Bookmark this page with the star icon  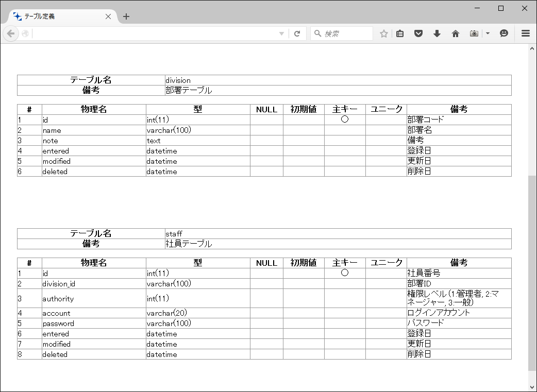coord(383,33)
